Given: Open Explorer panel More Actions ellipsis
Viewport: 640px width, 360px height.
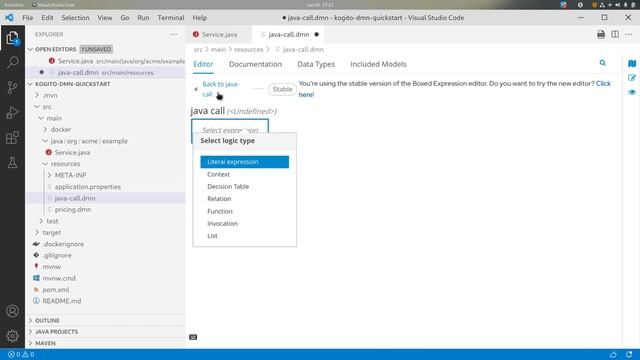Looking at the screenshot, I should click(174, 34).
